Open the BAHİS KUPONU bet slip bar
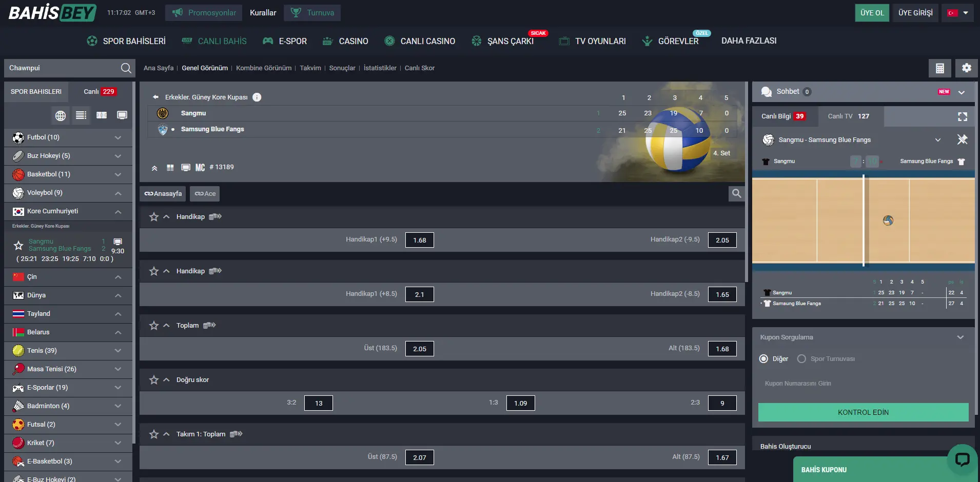 click(887, 470)
